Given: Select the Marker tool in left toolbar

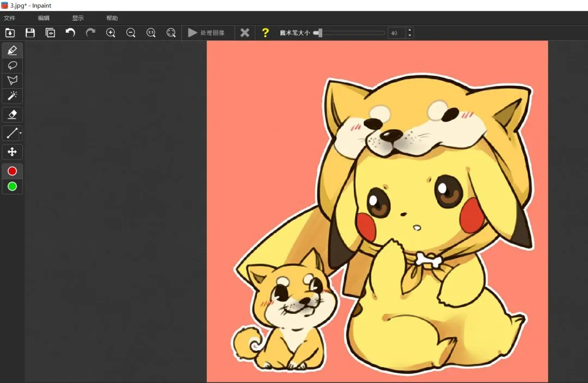Looking at the screenshot, I should coord(12,51).
